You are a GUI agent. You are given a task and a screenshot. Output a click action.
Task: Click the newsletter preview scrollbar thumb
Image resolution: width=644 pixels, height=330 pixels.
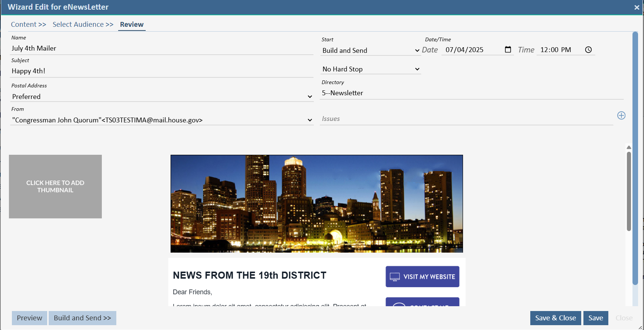pyautogui.click(x=629, y=191)
